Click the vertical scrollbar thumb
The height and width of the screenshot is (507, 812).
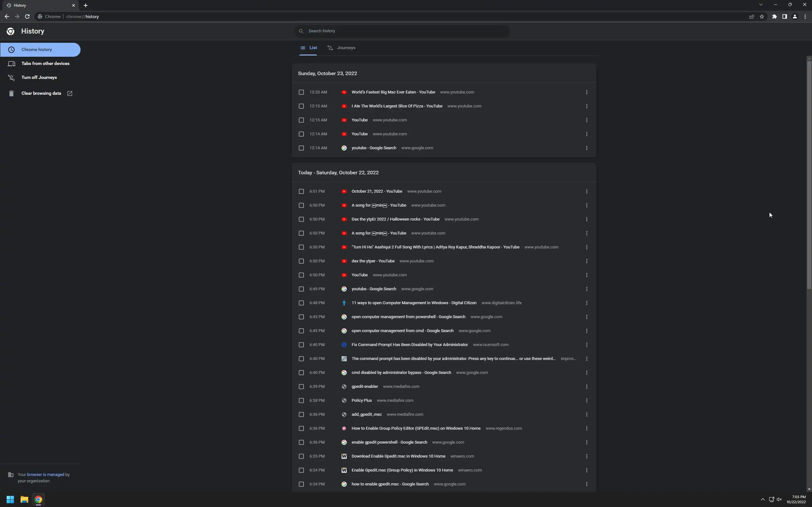tap(809, 174)
